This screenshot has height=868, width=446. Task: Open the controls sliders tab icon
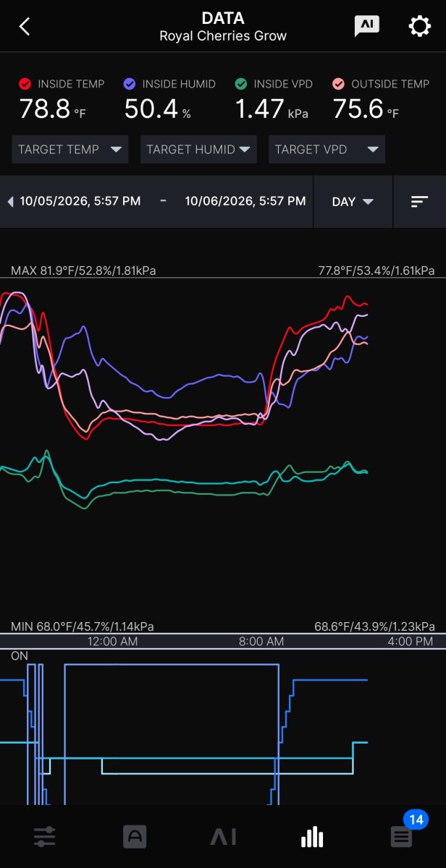coord(44,837)
